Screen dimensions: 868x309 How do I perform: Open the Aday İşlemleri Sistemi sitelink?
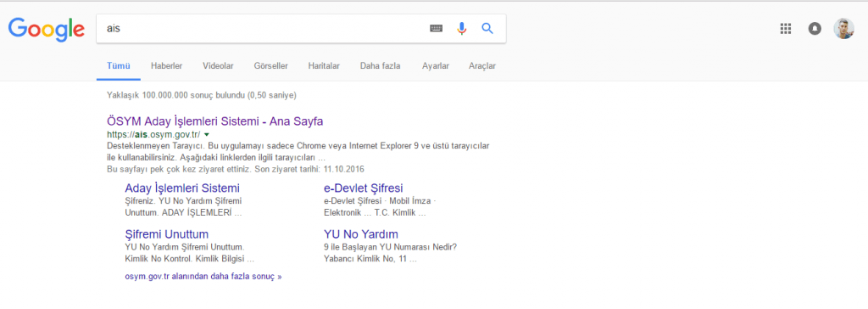pos(182,188)
